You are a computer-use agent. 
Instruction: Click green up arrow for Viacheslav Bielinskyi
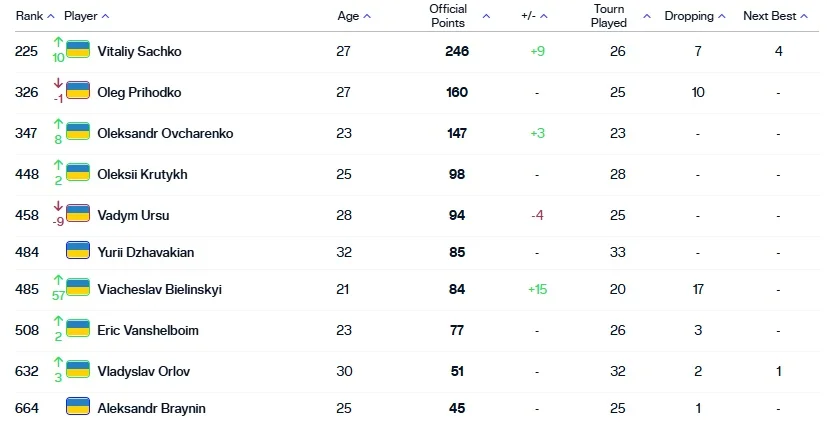[x=58, y=280]
